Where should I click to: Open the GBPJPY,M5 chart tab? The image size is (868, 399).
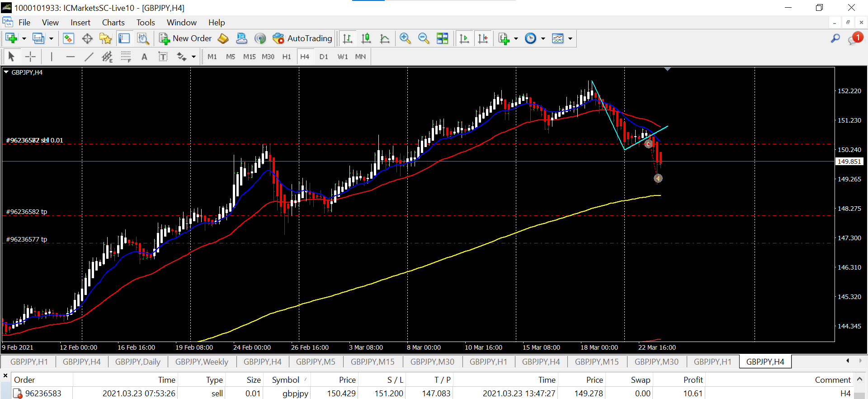pos(316,362)
